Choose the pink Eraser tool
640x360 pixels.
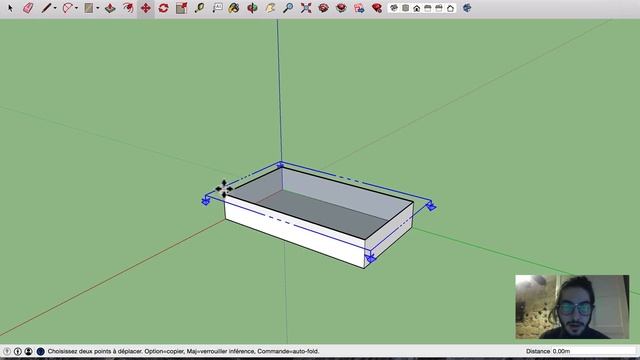pos(28,8)
